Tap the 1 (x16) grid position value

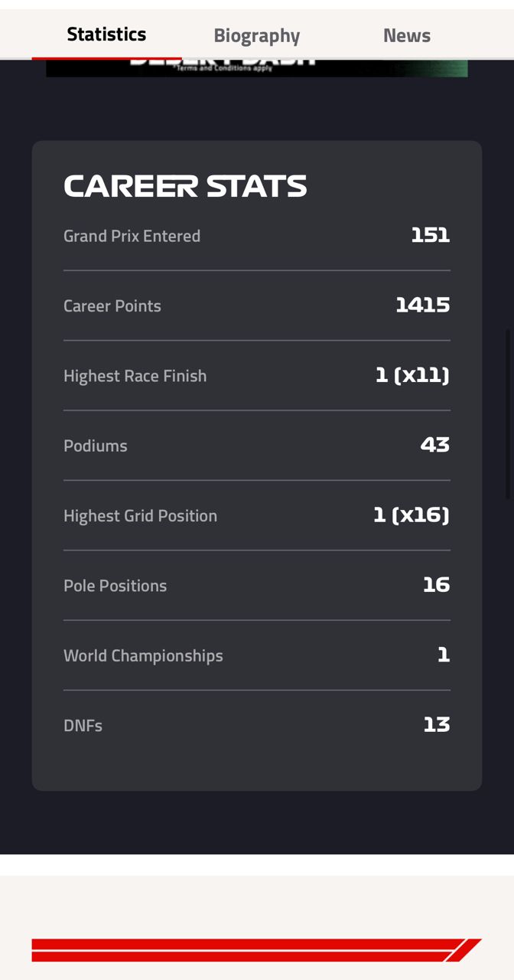(411, 515)
